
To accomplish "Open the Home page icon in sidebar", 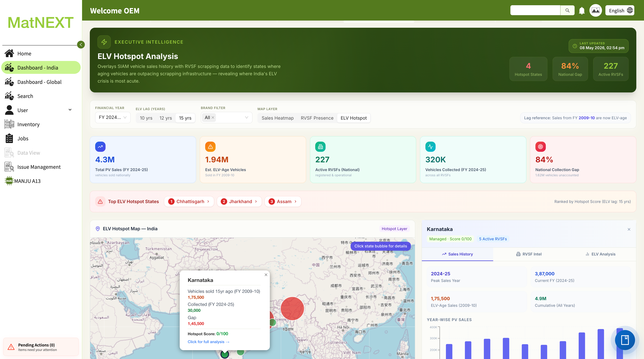I will point(9,53).
